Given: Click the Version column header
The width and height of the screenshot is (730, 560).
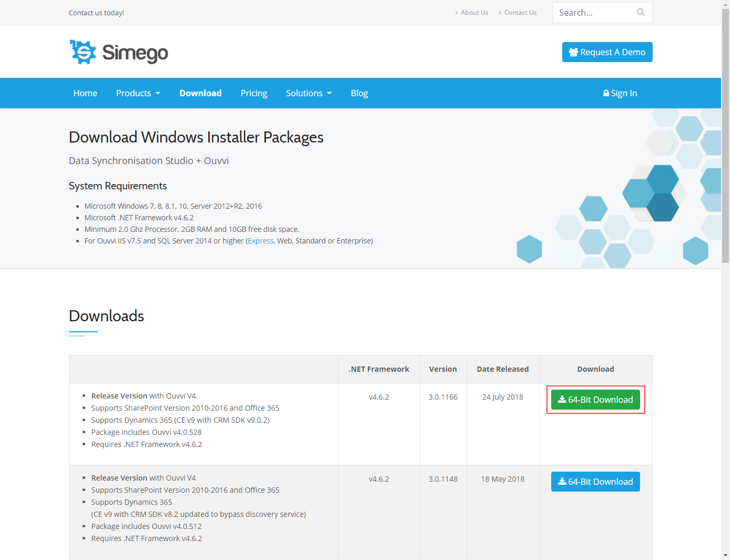Looking at the screenshot, I should (443, 369).
